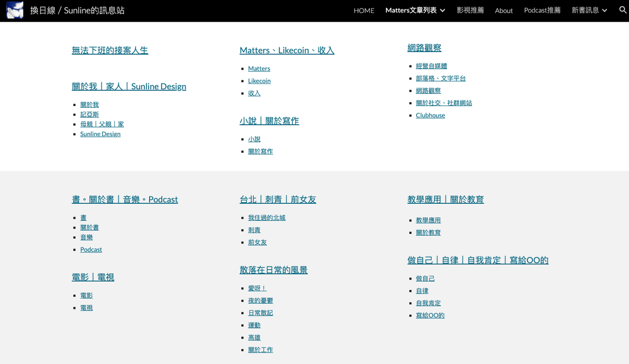Viewport: 629px width, 364px height.
Task: Open the 小說 list link
Action: pyautogui.click(x=254, y=139)
